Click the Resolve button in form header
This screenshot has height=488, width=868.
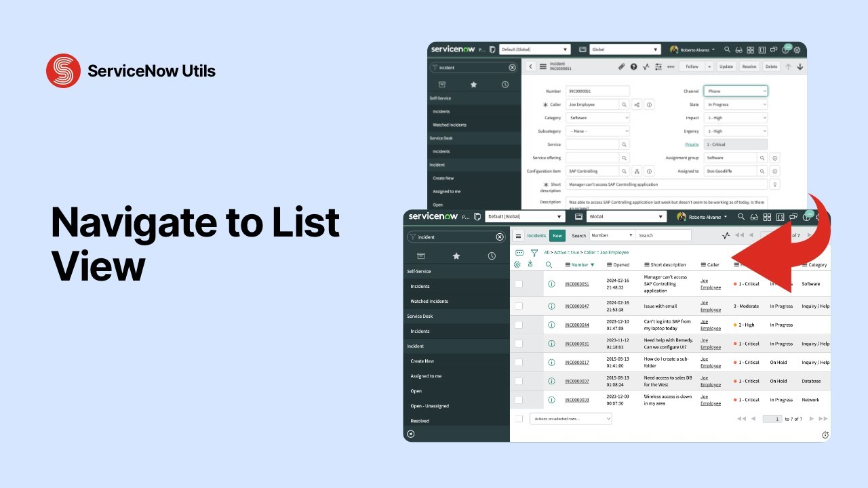click(x=749, y=66)
